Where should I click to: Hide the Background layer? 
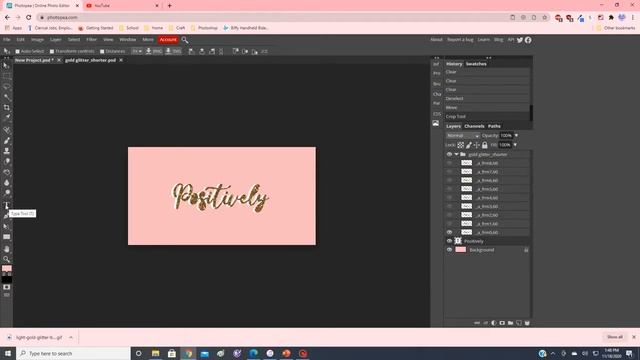[449, 250]
